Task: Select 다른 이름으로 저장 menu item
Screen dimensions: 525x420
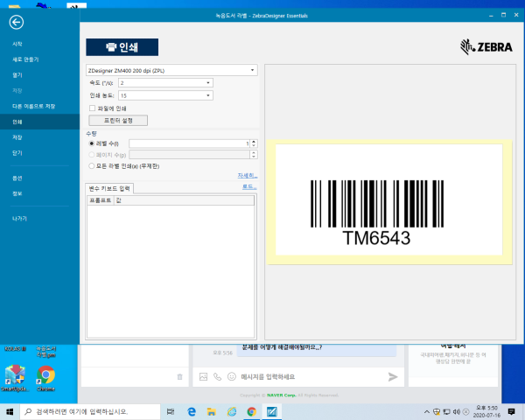Action: click(33, 106)
